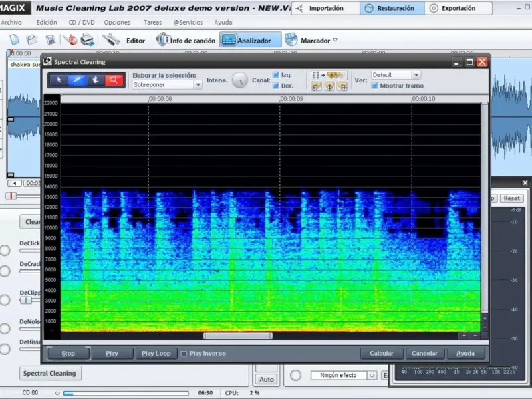The width and height of the screenshot is (532, 399).
Task: Open the Sobreponer selection dropdown
Action: pyautogui.click(x=198, y=85)
